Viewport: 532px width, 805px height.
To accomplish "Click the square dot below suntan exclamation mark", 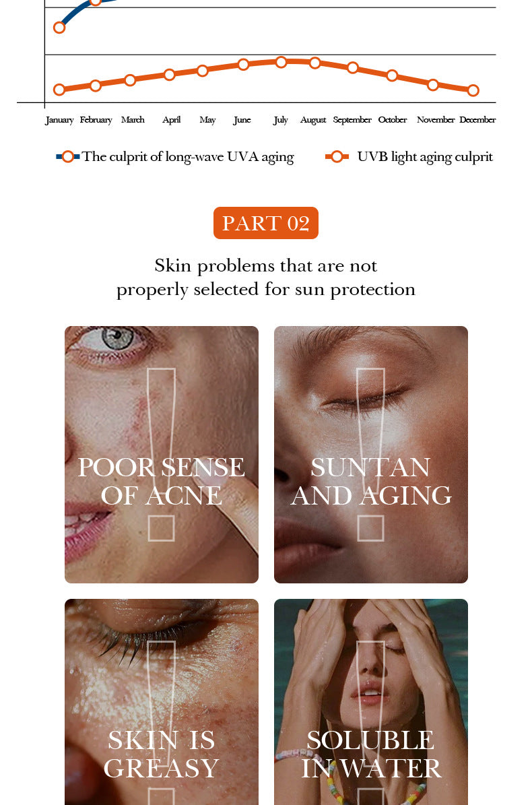I will tap(370, 528).
